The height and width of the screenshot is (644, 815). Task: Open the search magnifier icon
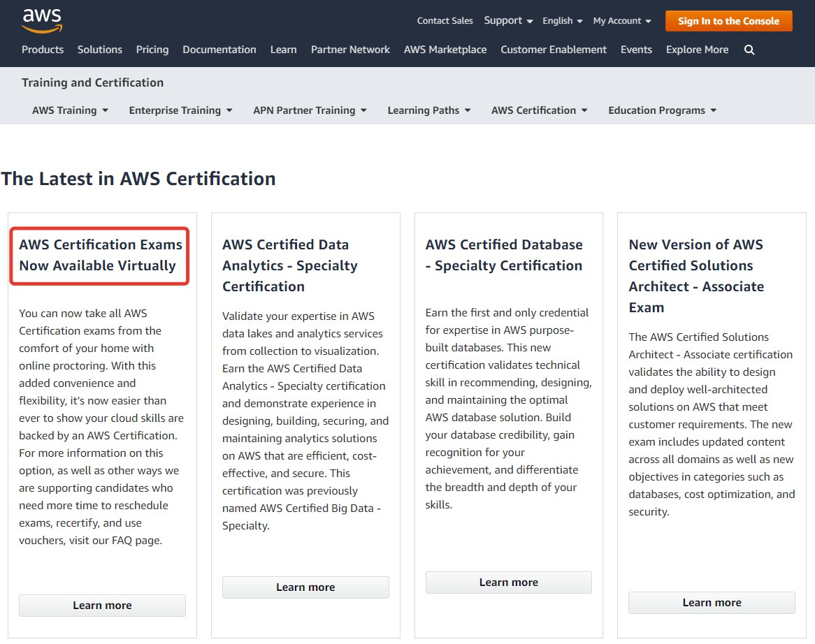tap(749, 50)
